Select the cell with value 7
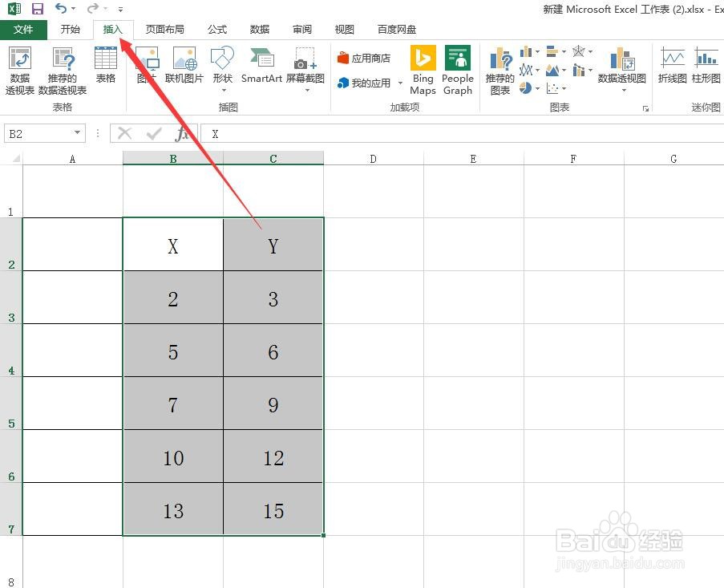The width and height of the screenshot is (724, 588). [173, 403]
